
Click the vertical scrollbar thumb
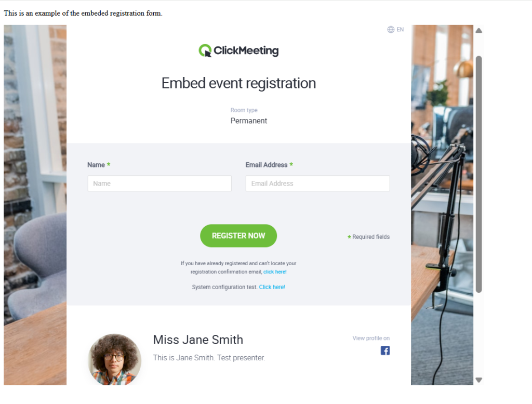point(478,174)
